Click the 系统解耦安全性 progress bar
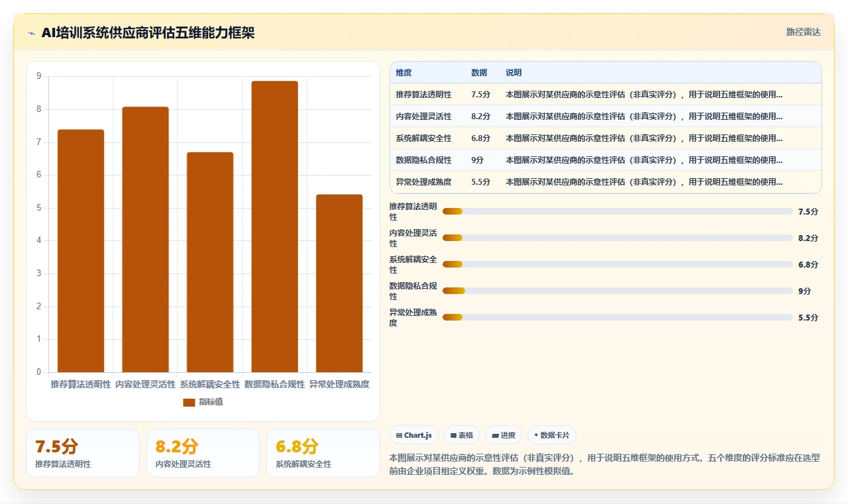The height and width of the screenshot is (504, 848). tap(617, 264)
